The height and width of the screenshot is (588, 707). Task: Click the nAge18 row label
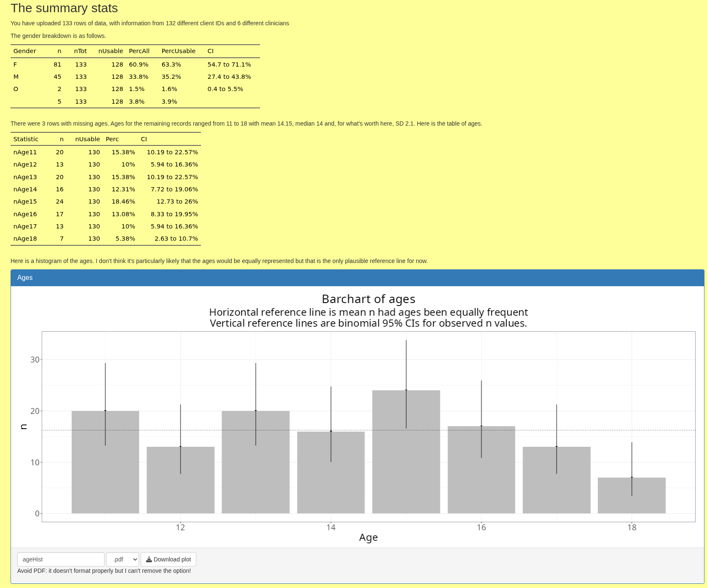25,239
